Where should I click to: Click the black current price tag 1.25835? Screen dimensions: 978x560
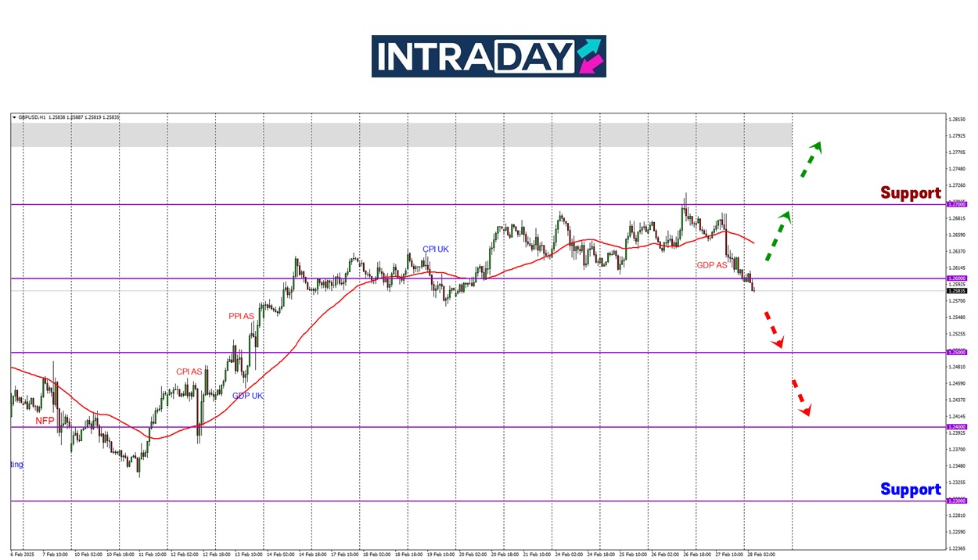tap(957, 291)
